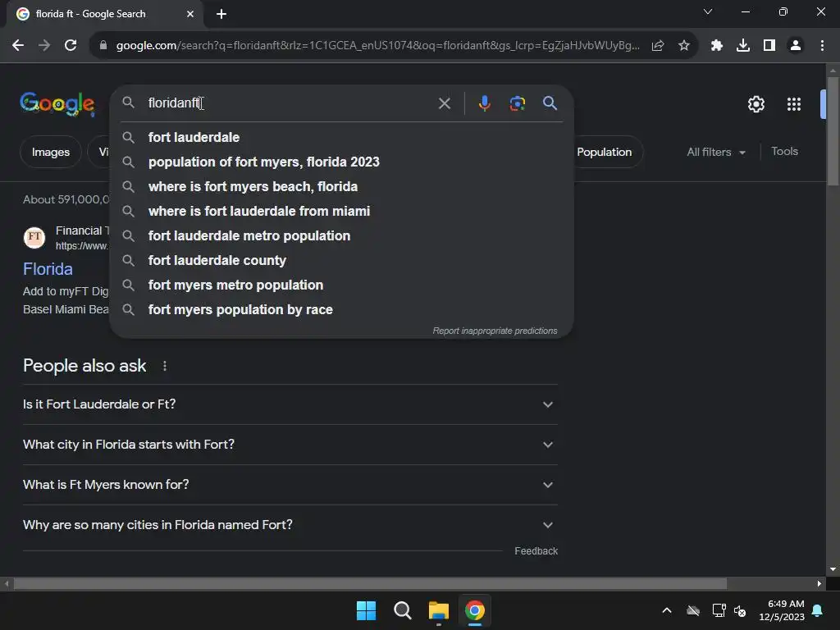Open the Florida result link
This screenshot has height=630, width=840.
tap(48, 269)
